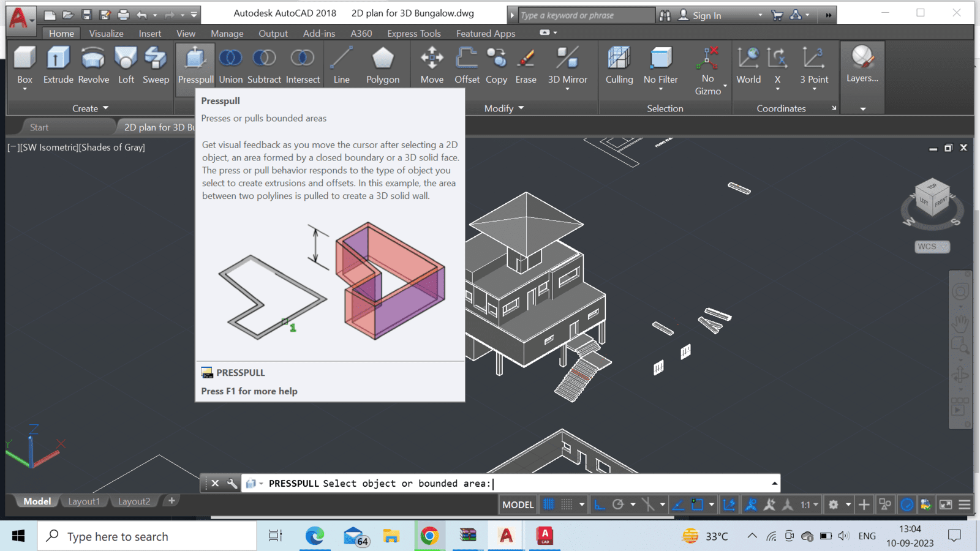Viewport: 980px width, 551px height.
Task: Go to the View ribbon tab
Action: point(186,33)
